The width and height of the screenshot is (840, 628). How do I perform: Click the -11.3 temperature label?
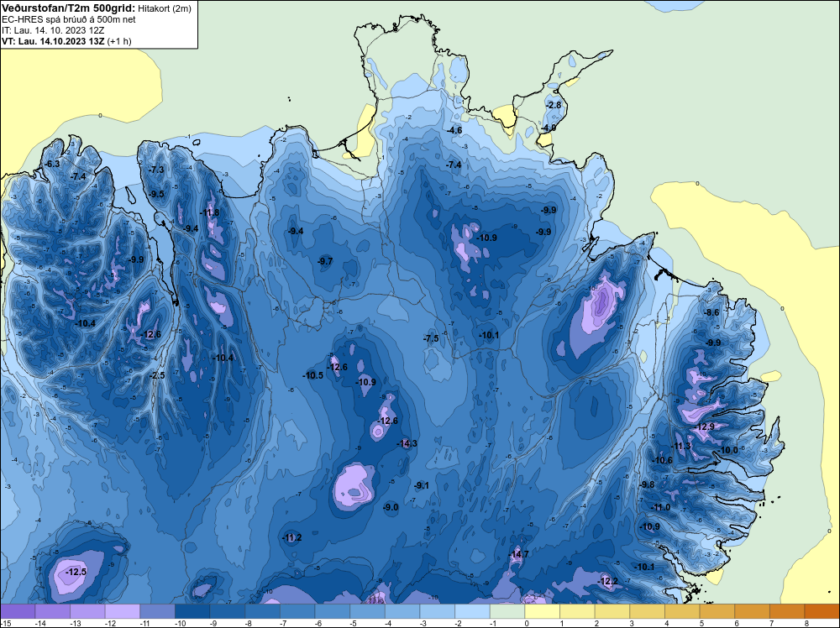tap(681, 447)
